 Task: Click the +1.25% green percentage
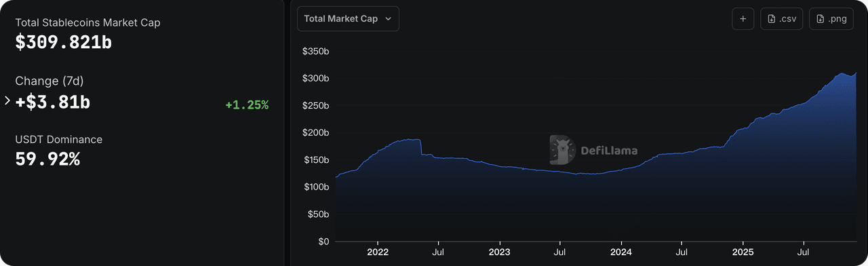(247, 105)
